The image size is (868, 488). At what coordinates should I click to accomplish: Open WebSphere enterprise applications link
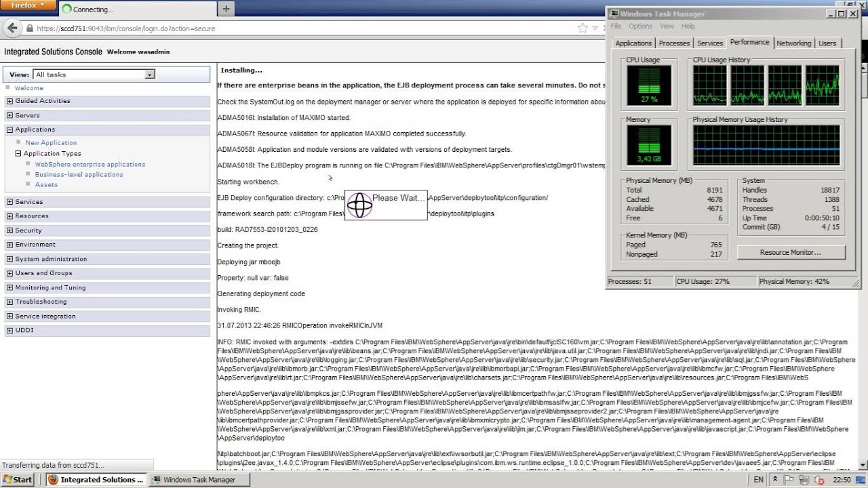(90, 165)
